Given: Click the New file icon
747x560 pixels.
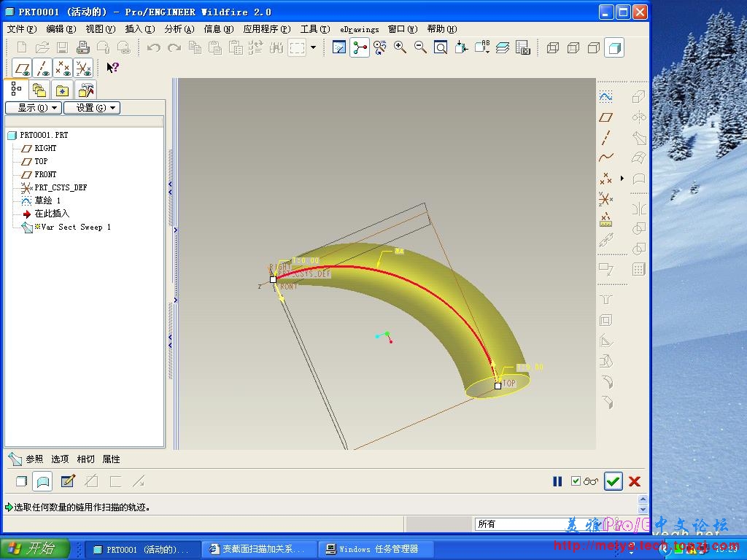Looking at the screenshot, I should tap(22, 47).
